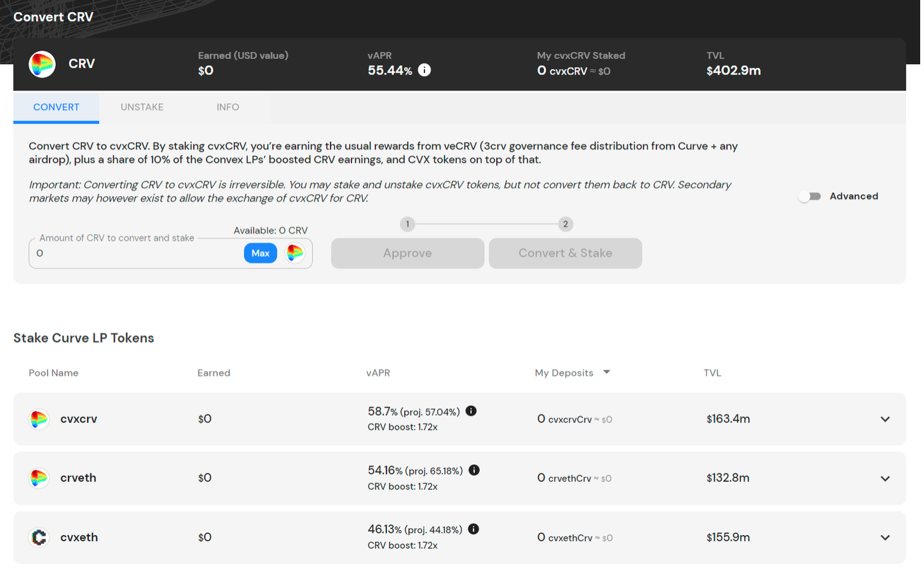Click the cvxcrv pool icon

point(39,420)
